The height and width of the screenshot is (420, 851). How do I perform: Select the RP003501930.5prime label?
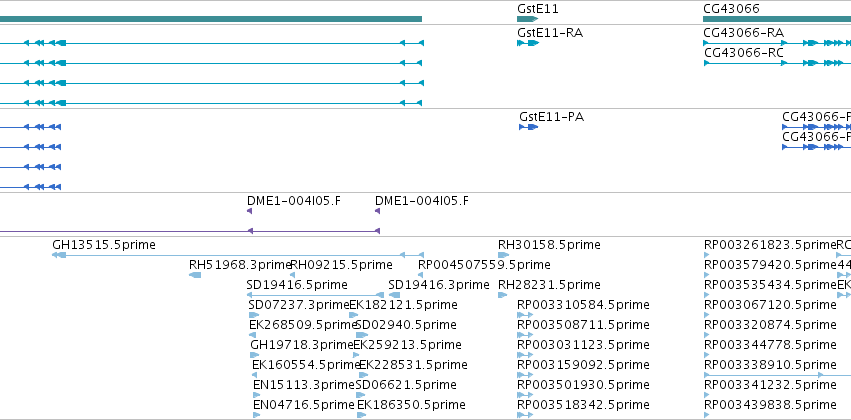[x=583, y=385]
